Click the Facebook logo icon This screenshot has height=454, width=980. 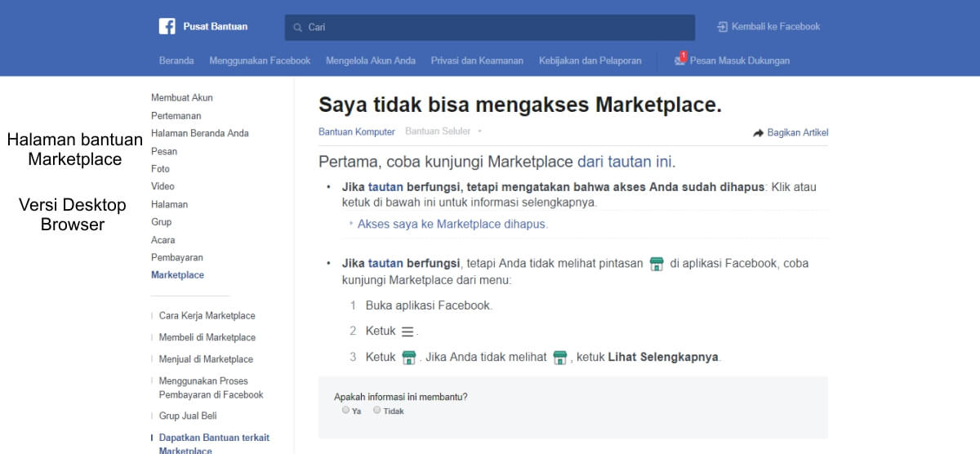tap(167, 26)
